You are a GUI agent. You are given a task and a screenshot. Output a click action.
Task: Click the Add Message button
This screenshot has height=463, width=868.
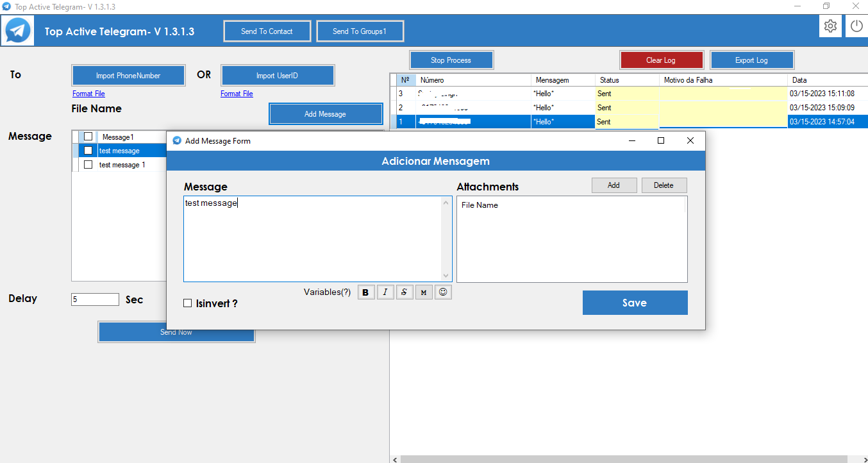325,114
